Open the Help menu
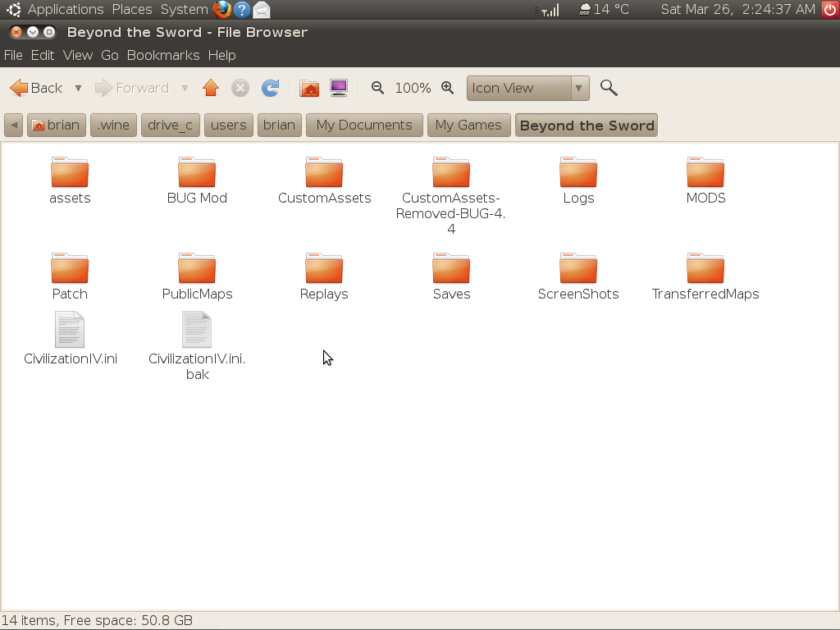Screen dimensions: 840x630 click(221, 55)
